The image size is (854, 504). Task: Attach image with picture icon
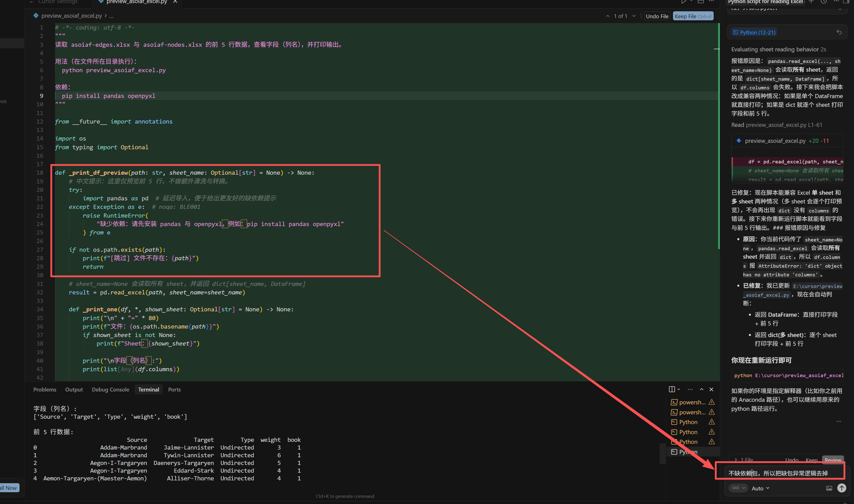coord(829,488)
